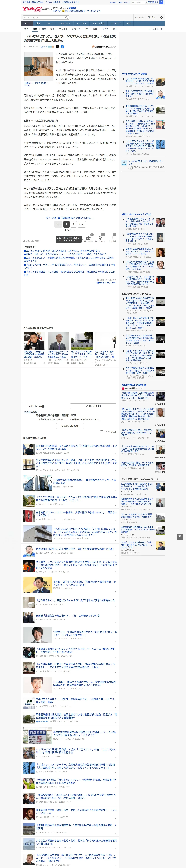The width and height of the screenshot is (186, 868).
Task: Open the ランキング tab
Action: tap(115, 24)
